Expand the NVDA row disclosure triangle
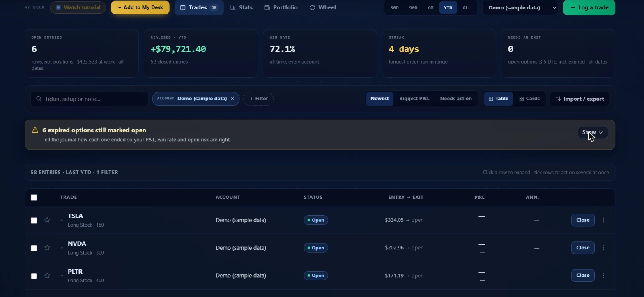Image resolution: width=644 pixels, height=297 pixels. tap(62, 248)
